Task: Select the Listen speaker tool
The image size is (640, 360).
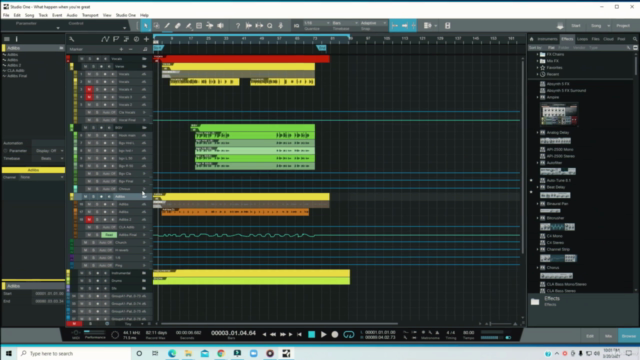Action: pyautogui.click(x=220, y=26)
